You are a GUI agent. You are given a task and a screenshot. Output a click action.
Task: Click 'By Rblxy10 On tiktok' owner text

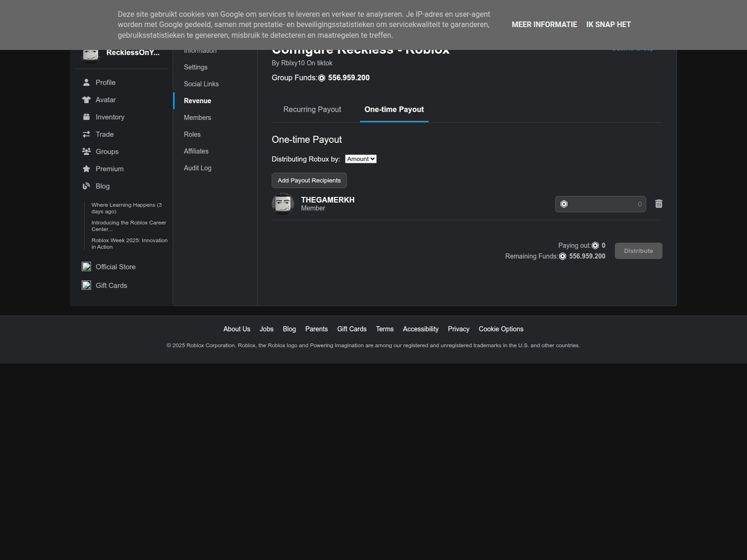pos(302,63)
